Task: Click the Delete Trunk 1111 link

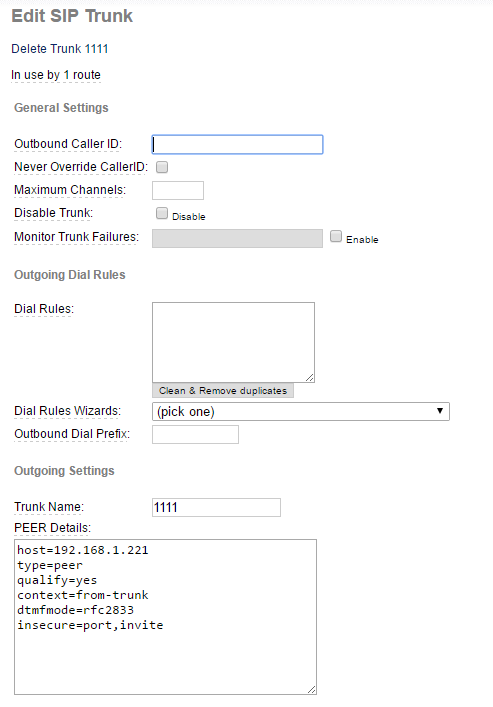Action: click(60, 49)
